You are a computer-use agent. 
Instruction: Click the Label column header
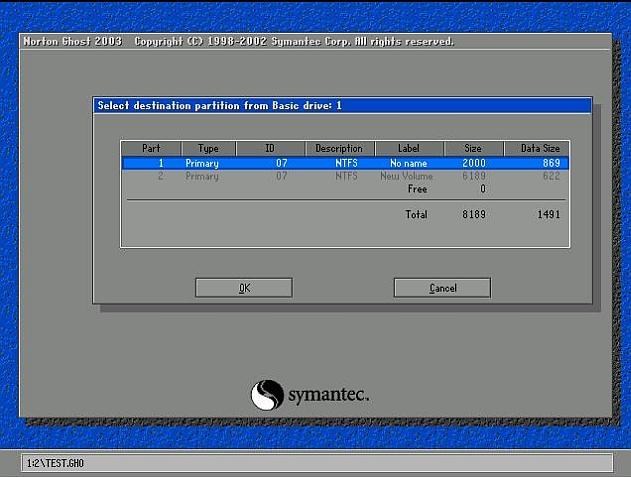pos(409,149)
